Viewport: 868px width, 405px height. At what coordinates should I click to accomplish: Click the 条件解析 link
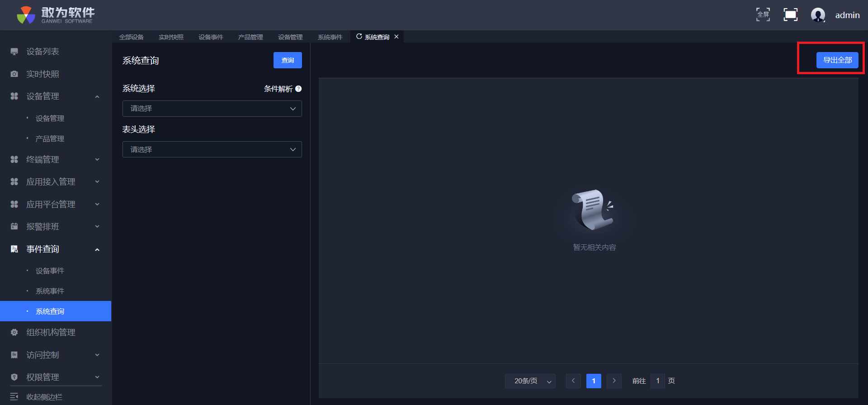278,89
